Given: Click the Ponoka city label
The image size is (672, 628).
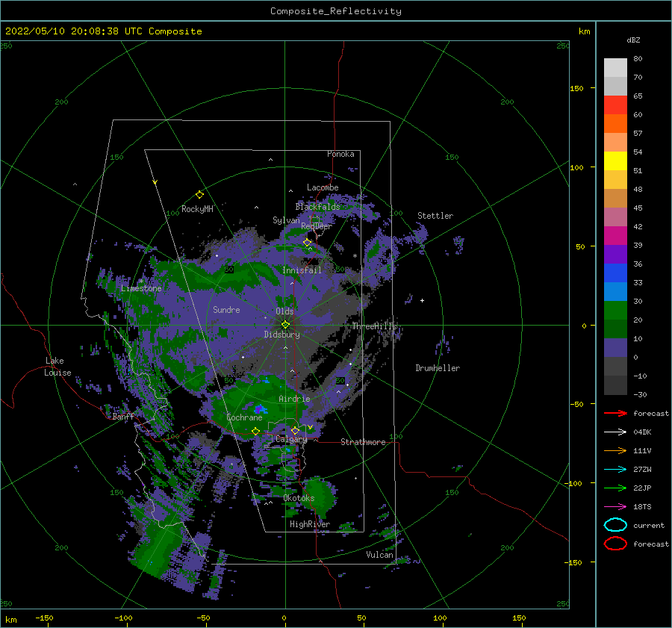Looking at the screenshot, I should [340, 154].
